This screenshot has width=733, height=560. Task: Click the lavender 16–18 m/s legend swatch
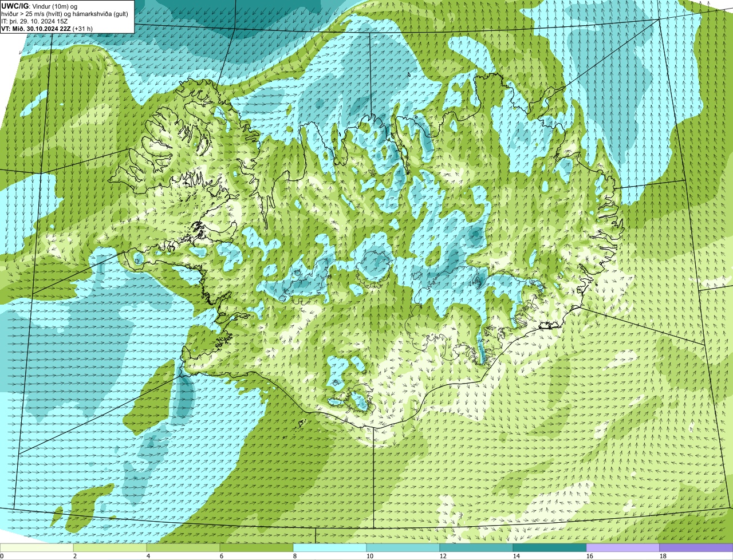(623, 547)
